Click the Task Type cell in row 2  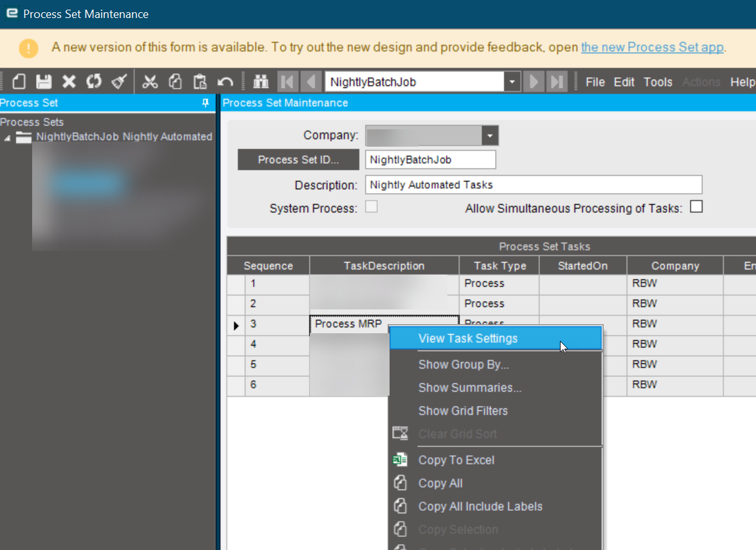499,304
